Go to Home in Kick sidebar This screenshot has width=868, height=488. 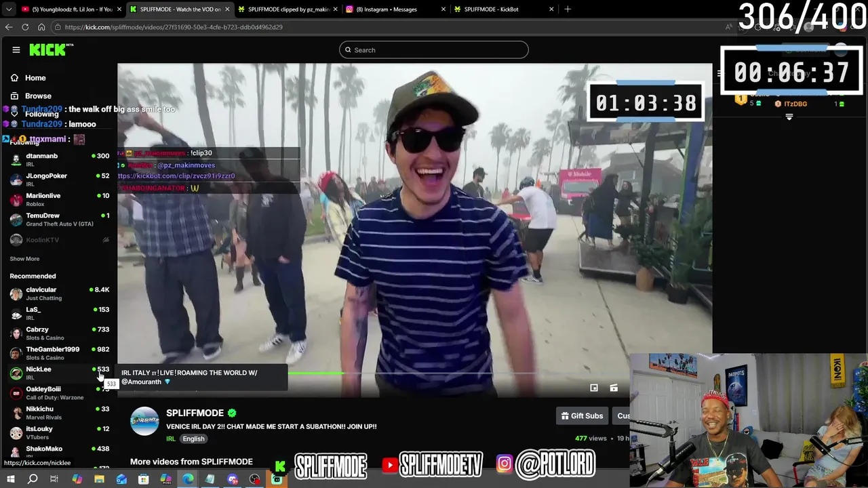coord(35,78)
